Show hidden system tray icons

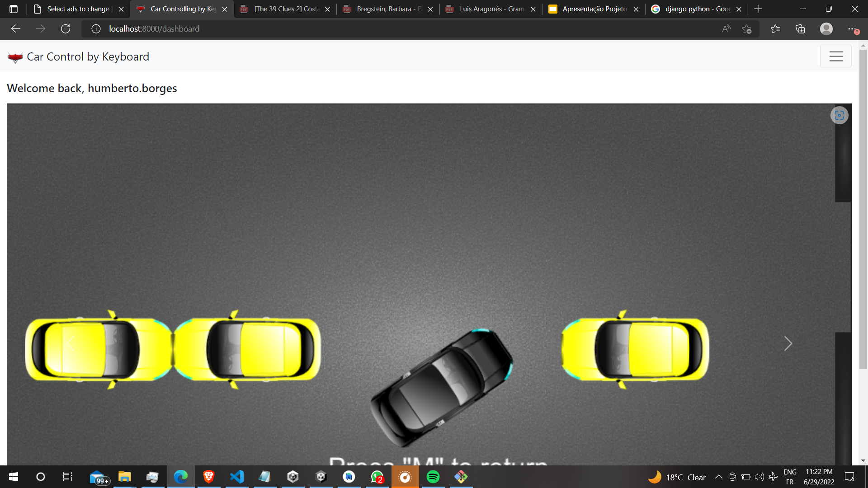pyautogui.click(x=718, y=477)
